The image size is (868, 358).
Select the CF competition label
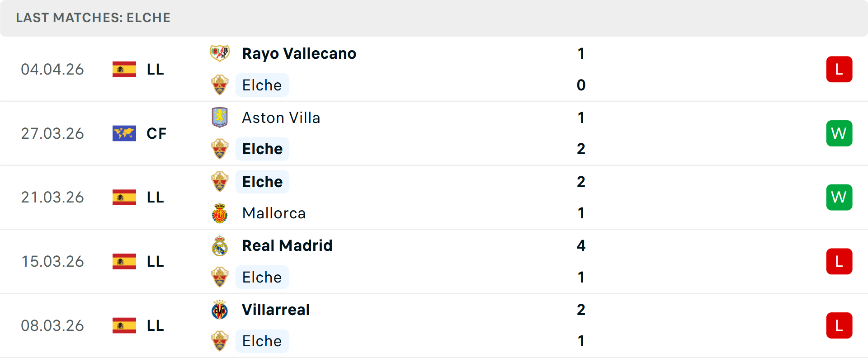click(156, 133)
